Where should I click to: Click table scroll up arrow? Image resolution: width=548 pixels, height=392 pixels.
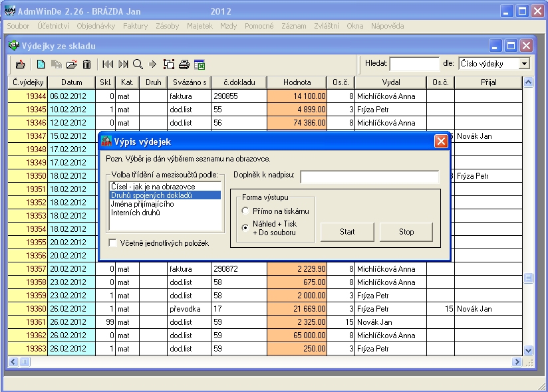click(x=528, y=82)
